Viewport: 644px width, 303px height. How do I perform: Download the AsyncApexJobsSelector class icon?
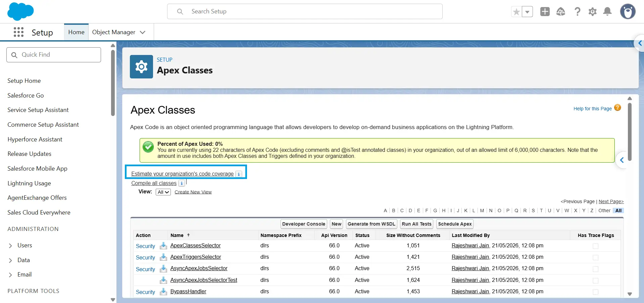(x=163, y=268)
